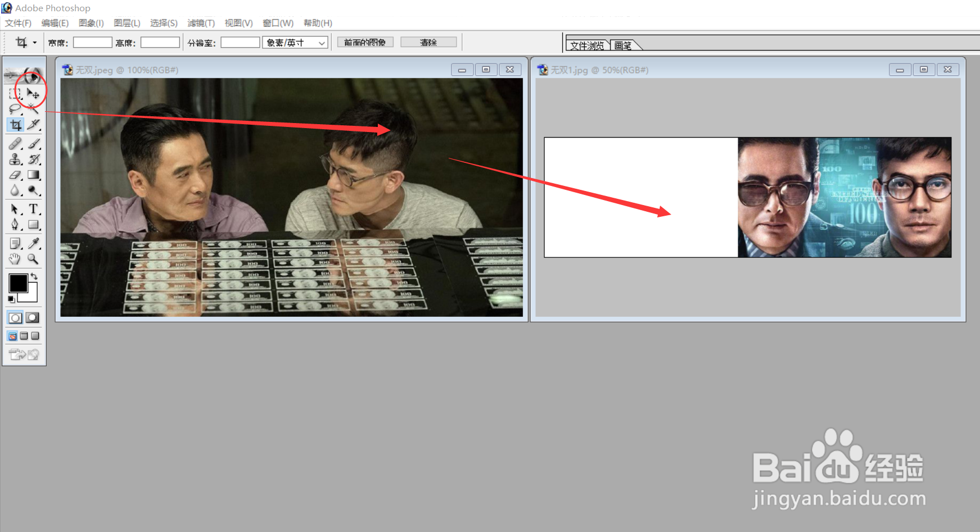Select the Hand tool
The image size is (980, 532).
(x=15, y=259)
